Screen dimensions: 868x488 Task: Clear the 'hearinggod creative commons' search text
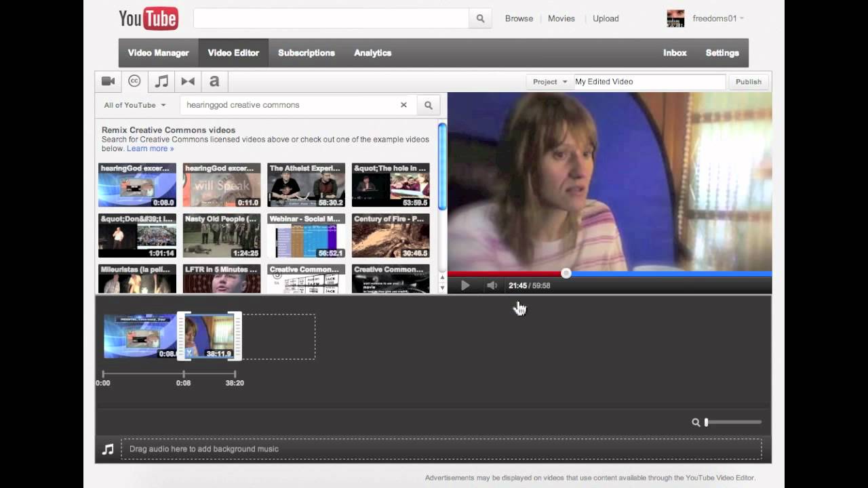point(403,105)
